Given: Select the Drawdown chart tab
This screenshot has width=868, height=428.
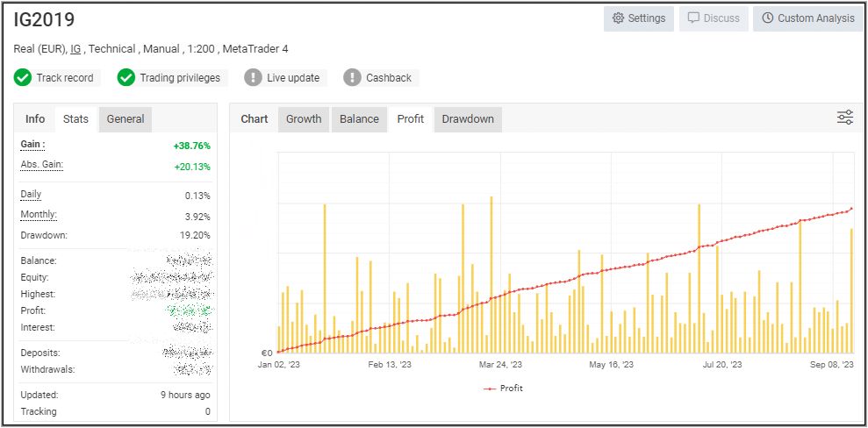Looking at the screenshot, I should (467, 119).
